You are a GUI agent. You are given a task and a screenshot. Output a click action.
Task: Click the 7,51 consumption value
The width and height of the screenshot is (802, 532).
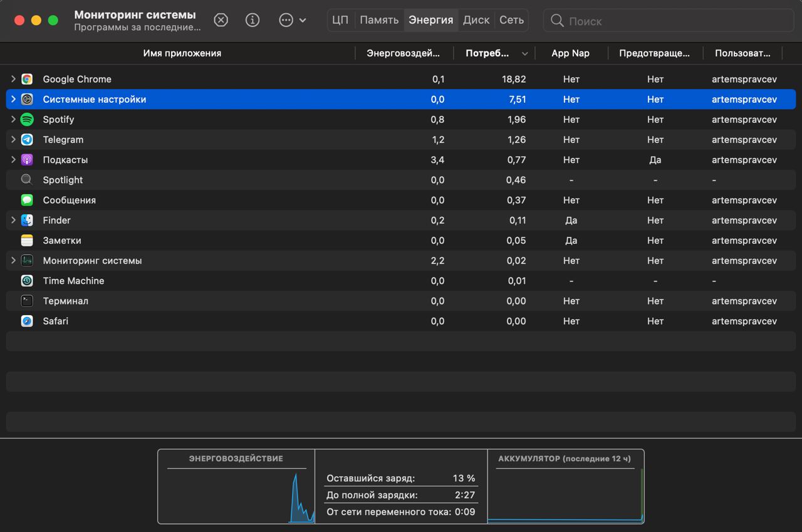tap(517, 99)
